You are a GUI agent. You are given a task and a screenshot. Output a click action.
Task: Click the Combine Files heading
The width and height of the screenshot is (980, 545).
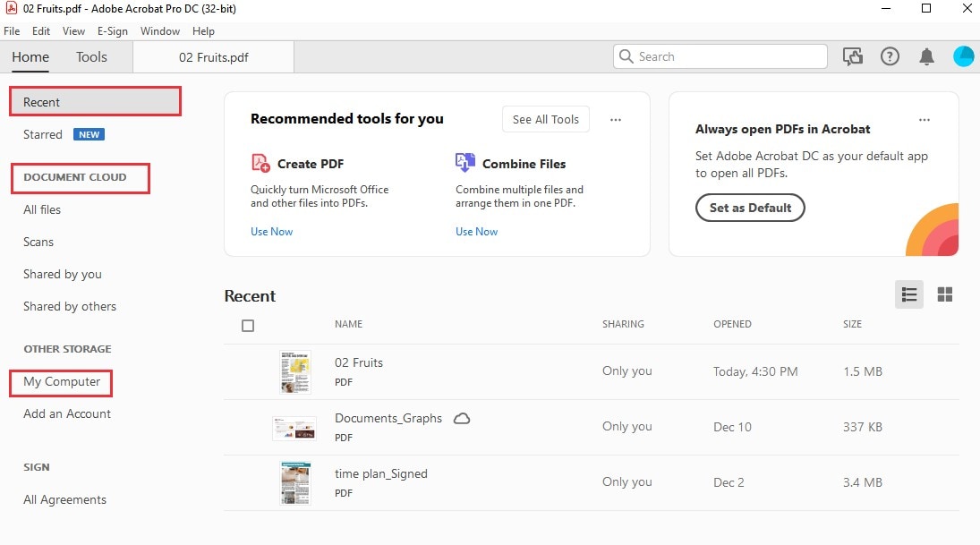click(x=524, y=164)
